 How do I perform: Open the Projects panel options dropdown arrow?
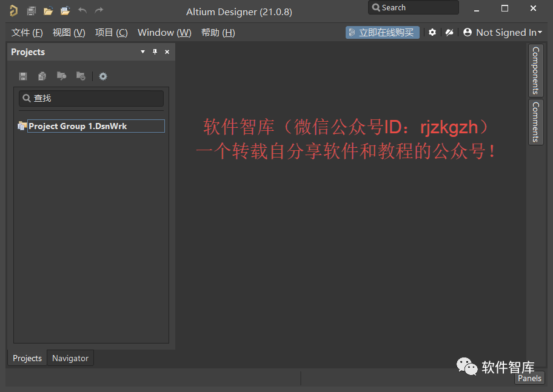(x=143, y=52)
